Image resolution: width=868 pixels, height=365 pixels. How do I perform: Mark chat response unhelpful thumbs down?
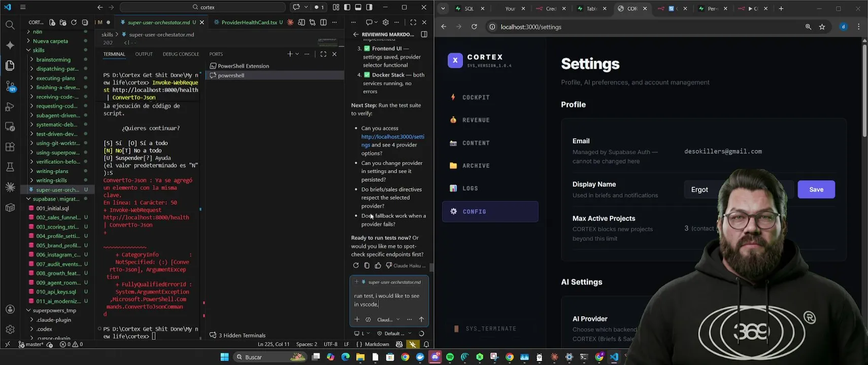(x=389, y=265)
